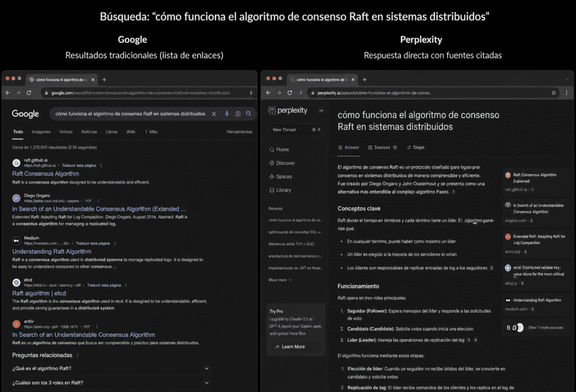The width and height of the screenshot is (576, 392).
Task: Open Extended Raft Log Compaction source card
Action: tap(535, 244)
